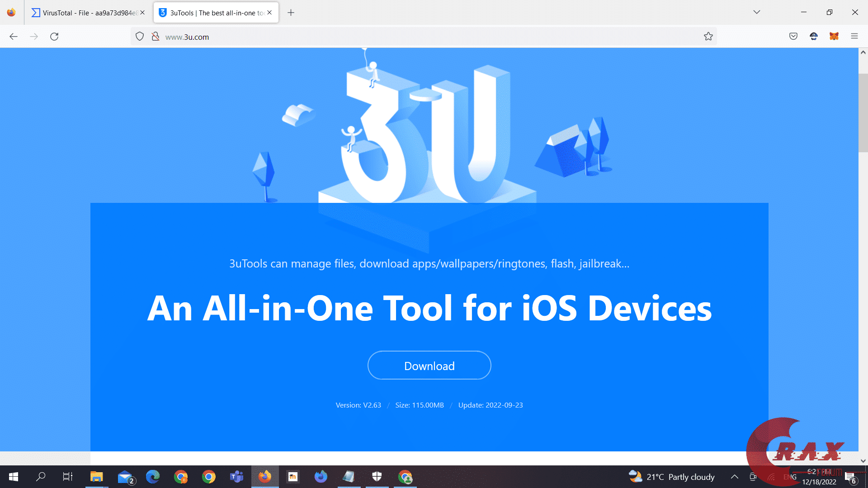The image size is (868, 488).
Task: Open the notepad app on the taskbar
Action: click(349, 477)
